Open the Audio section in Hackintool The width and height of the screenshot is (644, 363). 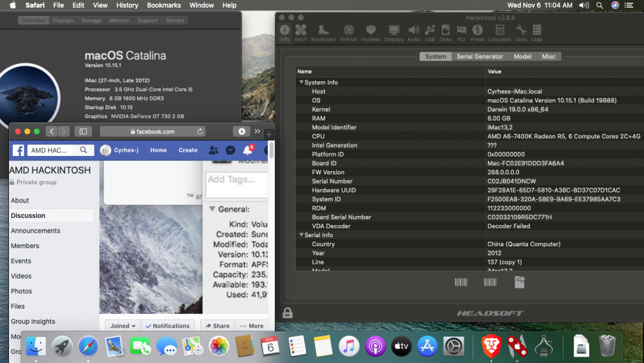(x=413, y=33)
